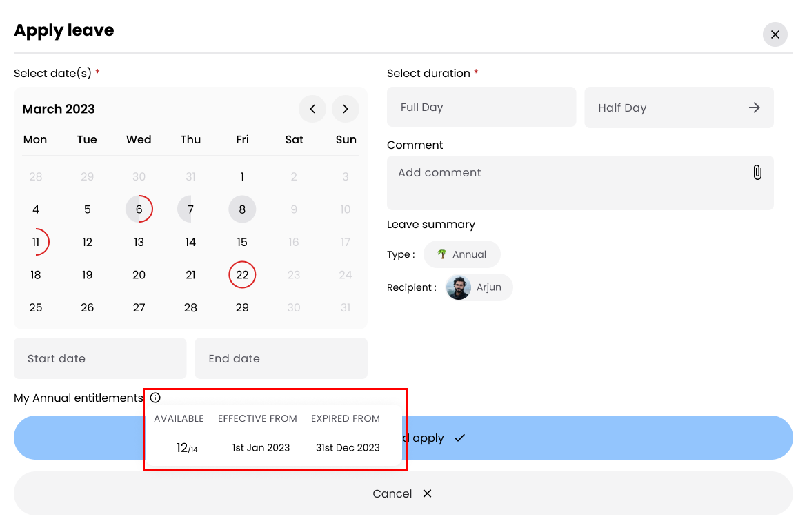Choose March 6 on the calendar
807x532 pixels.
click(x=139, y=209)
